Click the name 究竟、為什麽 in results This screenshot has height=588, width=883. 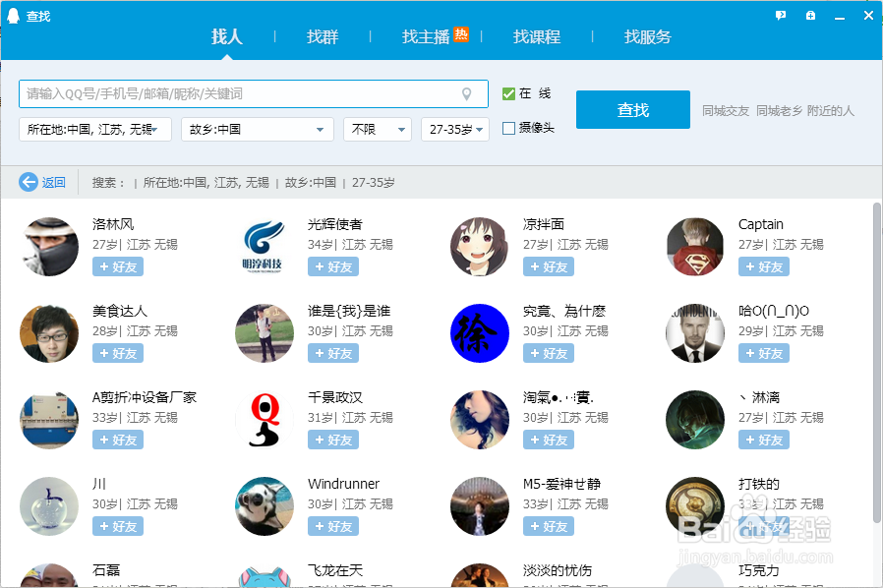click(564, 311)
